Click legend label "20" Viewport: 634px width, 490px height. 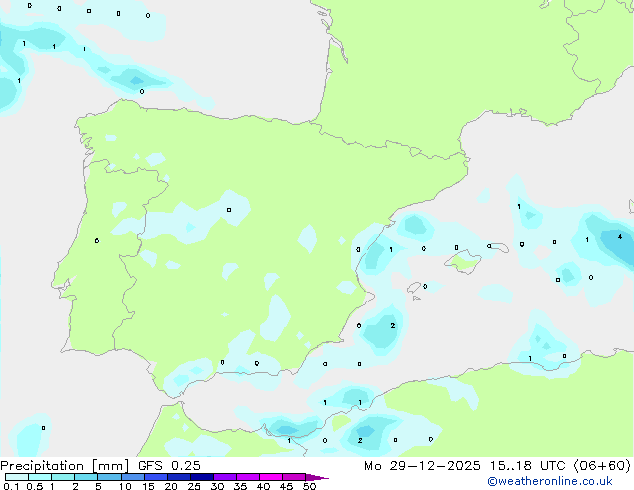pos(171,486)
